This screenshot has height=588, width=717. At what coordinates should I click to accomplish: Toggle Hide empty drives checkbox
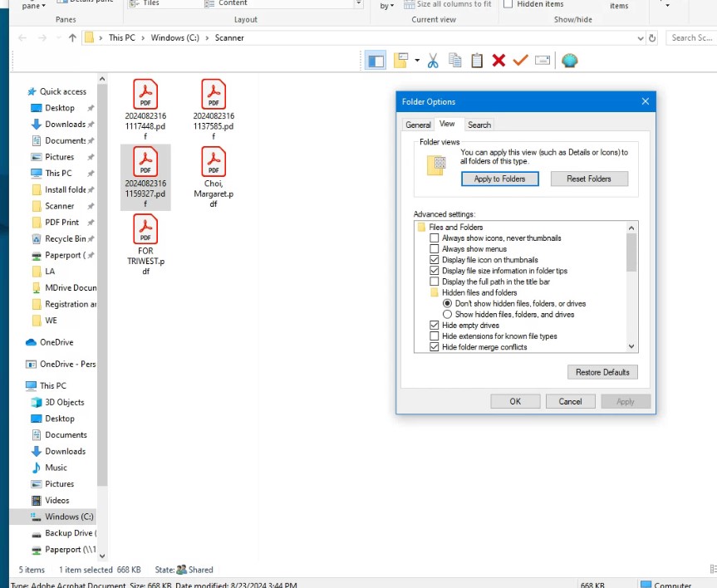click(434, 325)
